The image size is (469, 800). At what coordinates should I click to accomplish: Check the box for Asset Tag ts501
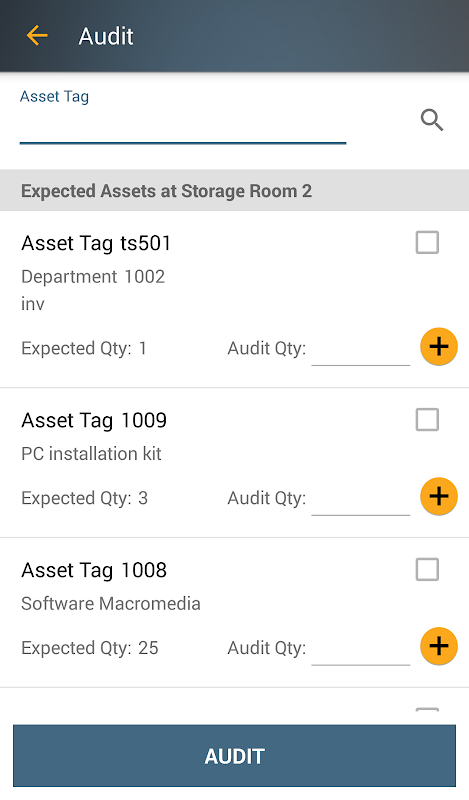pos(427,242)
